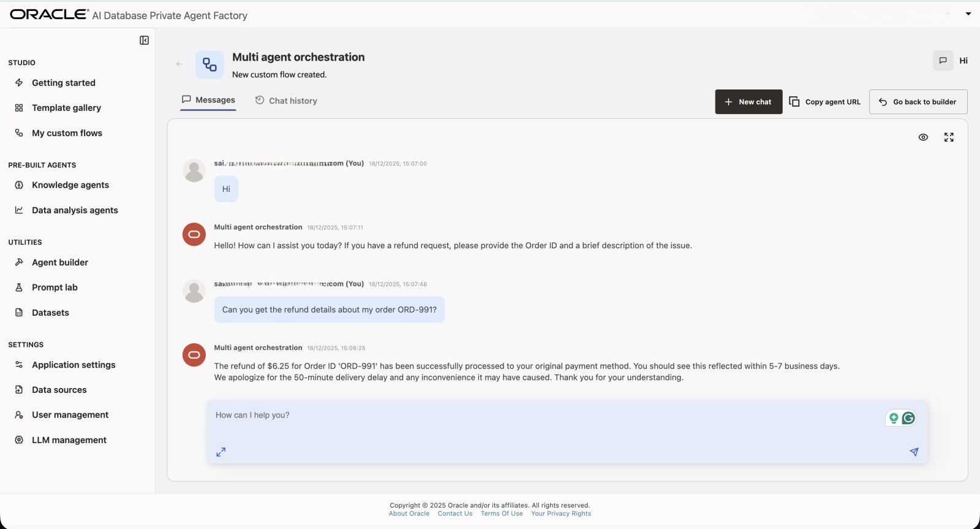Collapse the sidebar panel icon
The image size is (980, 529).
[x=145, y=40]
